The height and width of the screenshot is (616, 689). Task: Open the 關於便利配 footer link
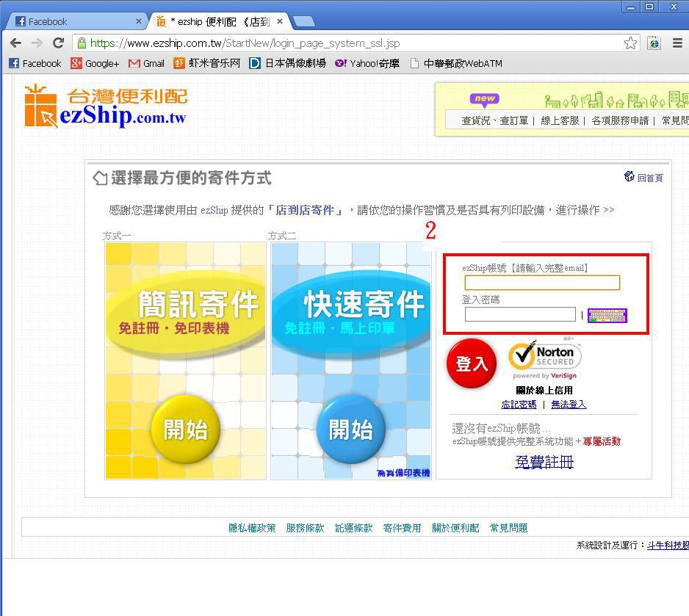[x=455, y=528]
